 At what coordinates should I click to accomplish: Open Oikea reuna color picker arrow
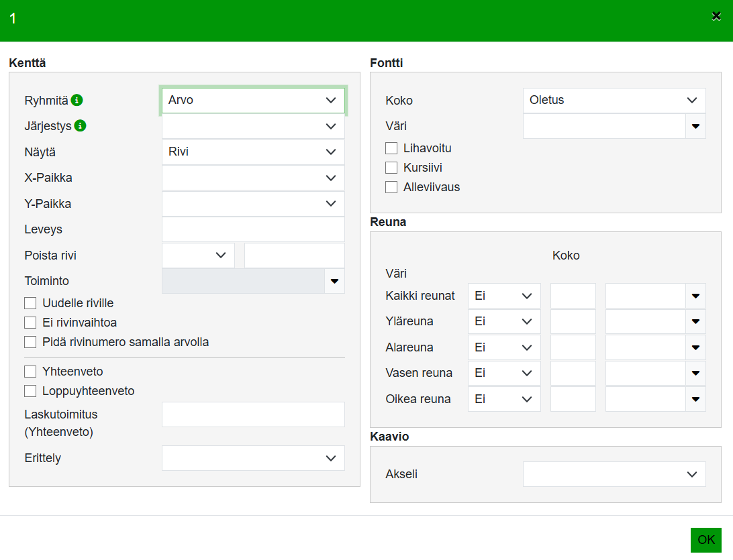coord(695,399)
